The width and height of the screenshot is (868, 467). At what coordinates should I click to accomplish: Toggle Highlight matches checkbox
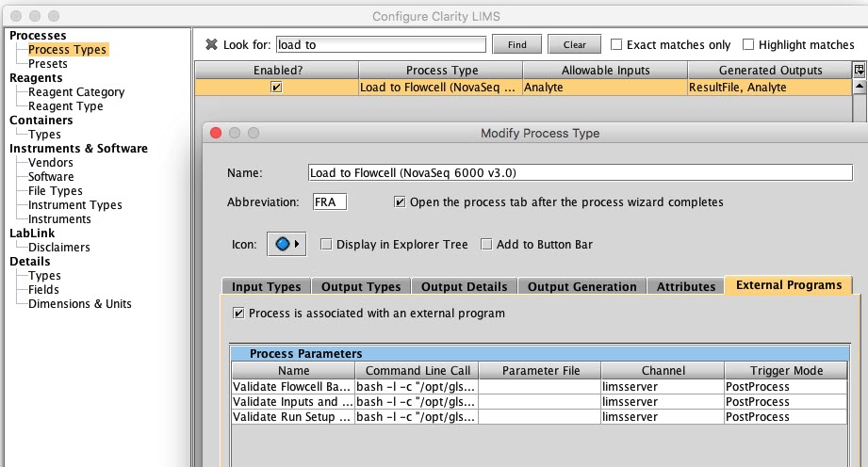coord(748,44)
